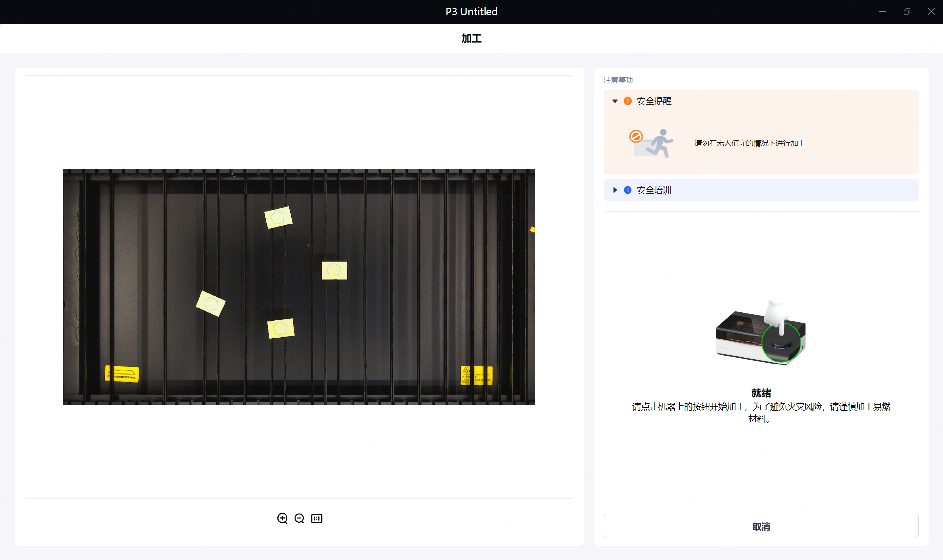This screenshot has height=560, width=943.
Task: Click the 1:1 fit view icon
Action: [316, 518]
